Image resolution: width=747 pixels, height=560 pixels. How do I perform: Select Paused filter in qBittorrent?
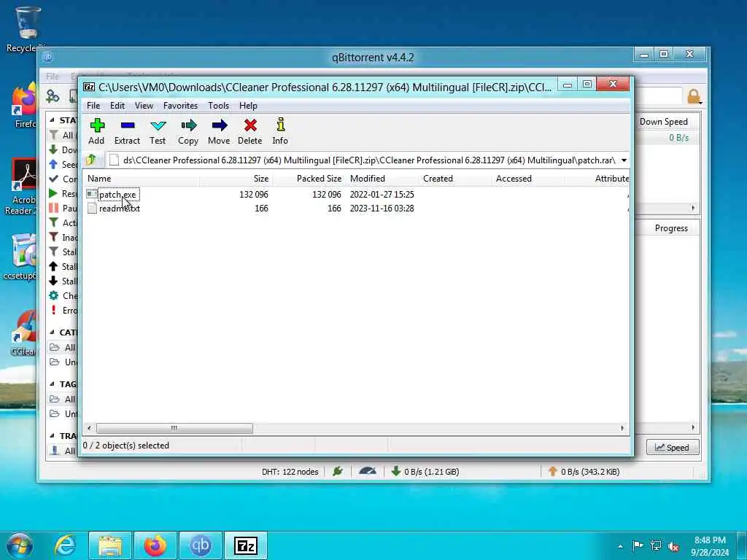click(x=63, y=208)
